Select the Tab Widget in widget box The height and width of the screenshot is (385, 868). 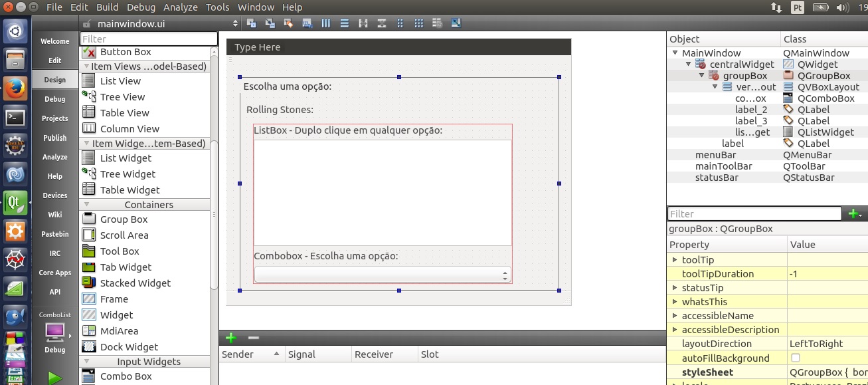point(126,267)
